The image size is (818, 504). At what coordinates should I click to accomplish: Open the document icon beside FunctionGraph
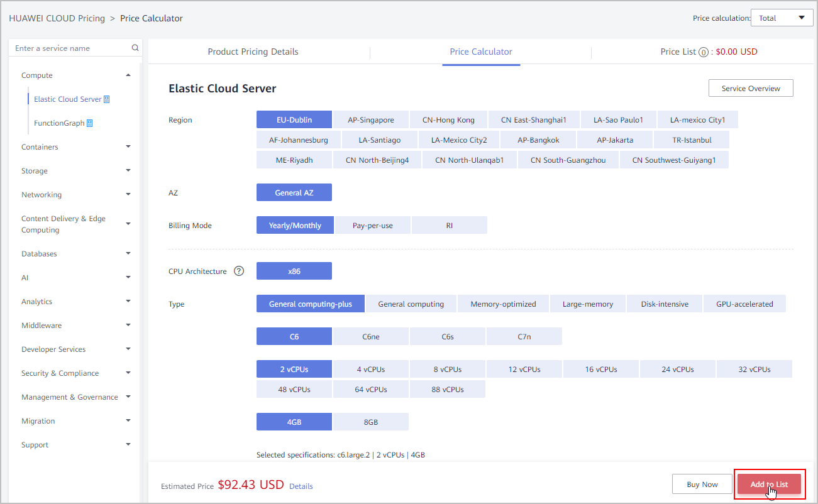tap(90, 123)
